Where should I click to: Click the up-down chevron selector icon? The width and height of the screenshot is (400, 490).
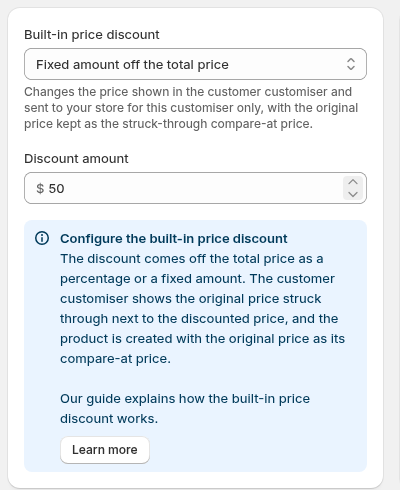[x=351, y=64]
